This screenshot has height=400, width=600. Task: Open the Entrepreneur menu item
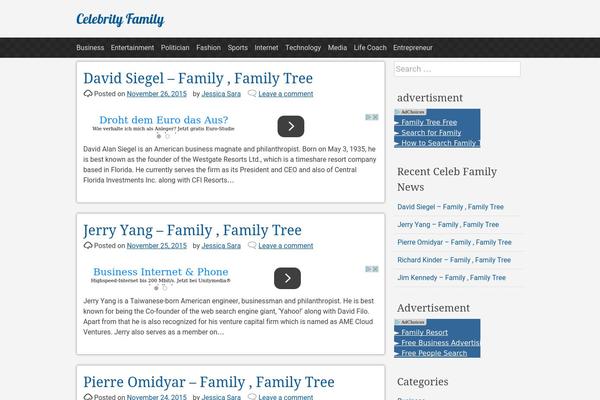click(412, 48)
